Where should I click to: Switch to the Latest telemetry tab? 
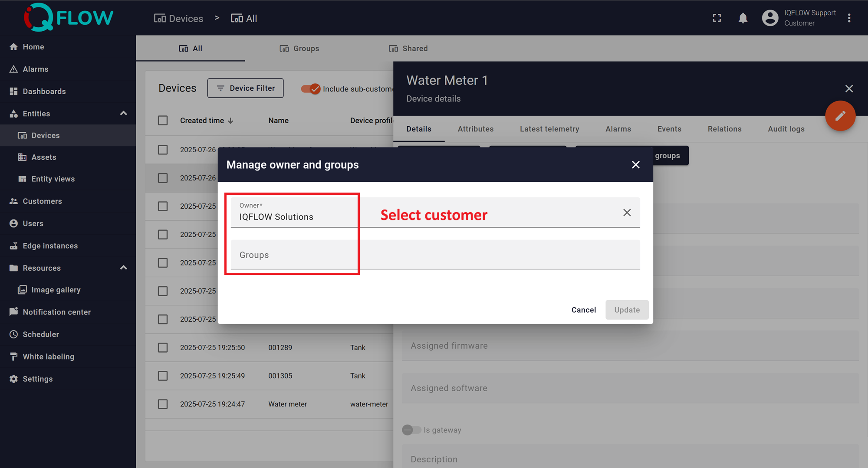click(x=549, y=129)
